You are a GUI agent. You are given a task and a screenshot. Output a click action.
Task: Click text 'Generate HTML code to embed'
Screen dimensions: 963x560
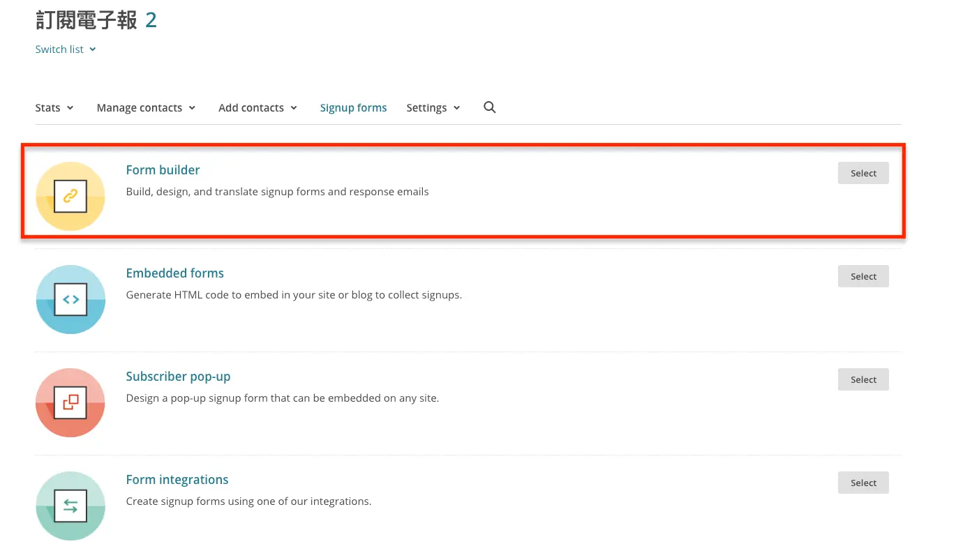tap(197, 295)
